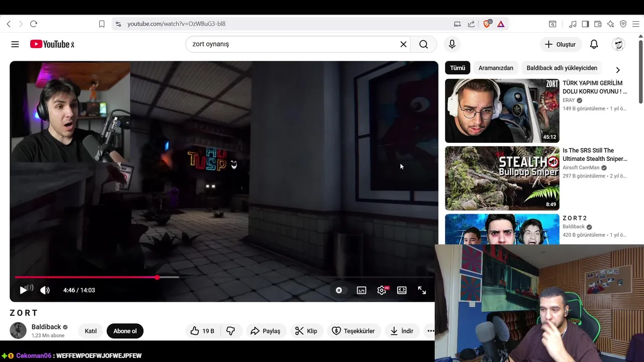The image size is (644, 362).
Task: Open the ZORT 2 video thumbnail
Action: point(502,229)
